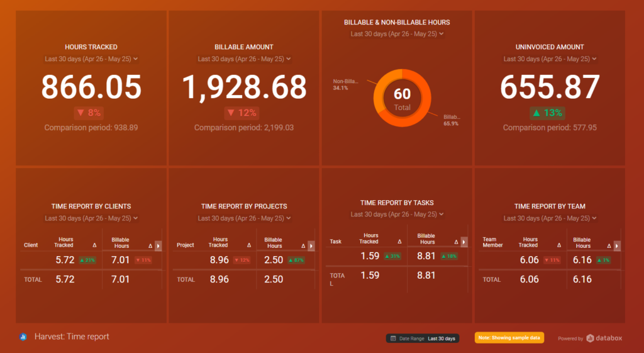Click Comparison period: 577.95 text
The height and width of the screenshot is (353, 644).
pos(550,128)
